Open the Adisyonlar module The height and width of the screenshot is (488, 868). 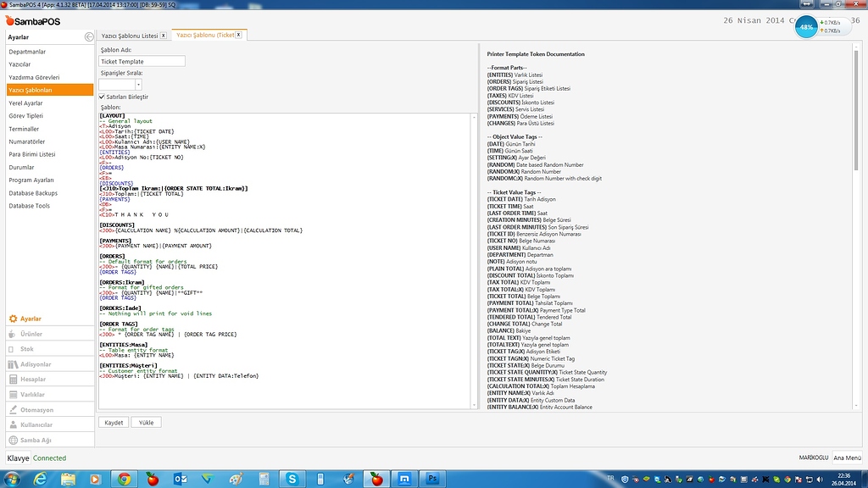[x=36, y=364]
